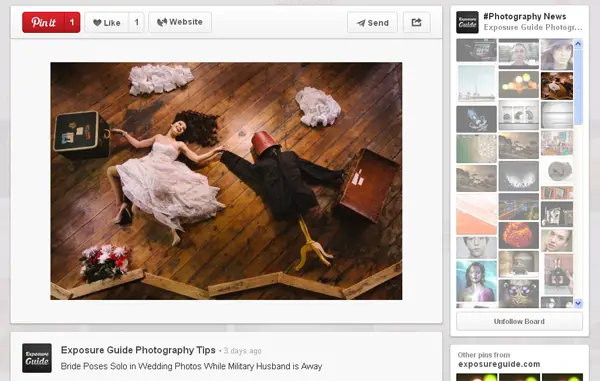This screenshot has height=381, width=600.
Task: Open the dark light bursts thumbnail
Action: [x=518, y=176]
